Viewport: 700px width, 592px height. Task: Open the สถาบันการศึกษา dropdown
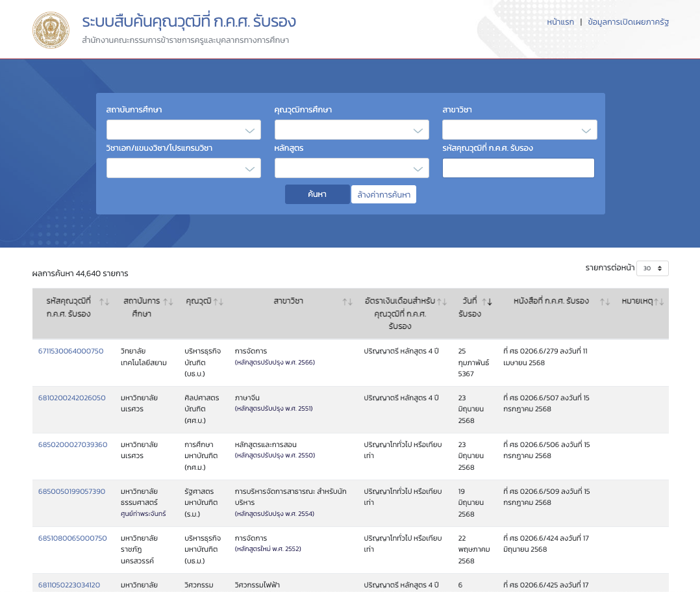184,130
